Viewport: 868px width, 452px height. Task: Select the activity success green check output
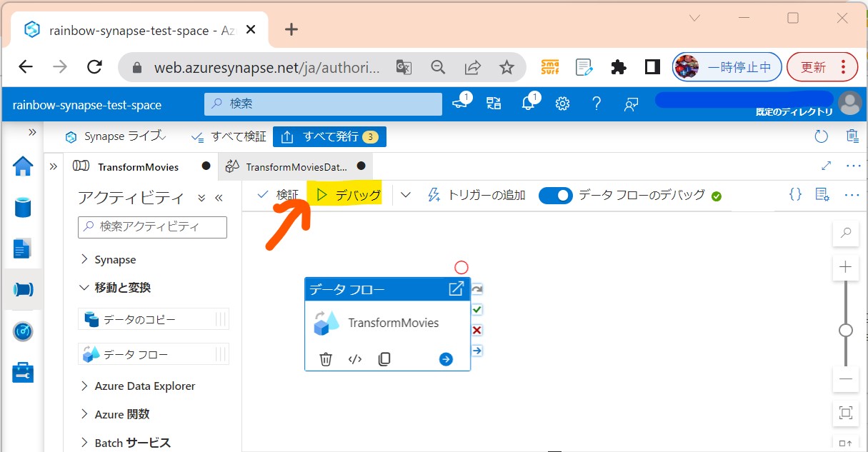[x=477, y=310]
